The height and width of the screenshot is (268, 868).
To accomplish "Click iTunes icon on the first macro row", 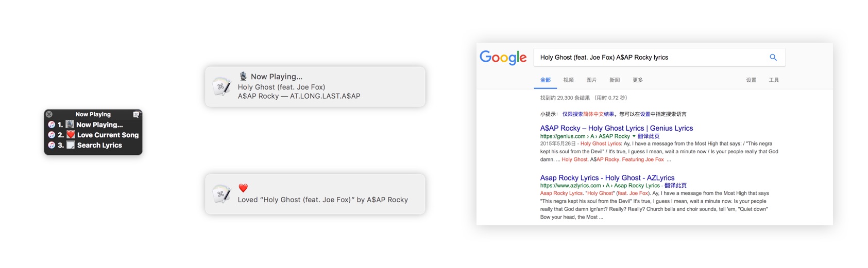I will tap(52, 124).
